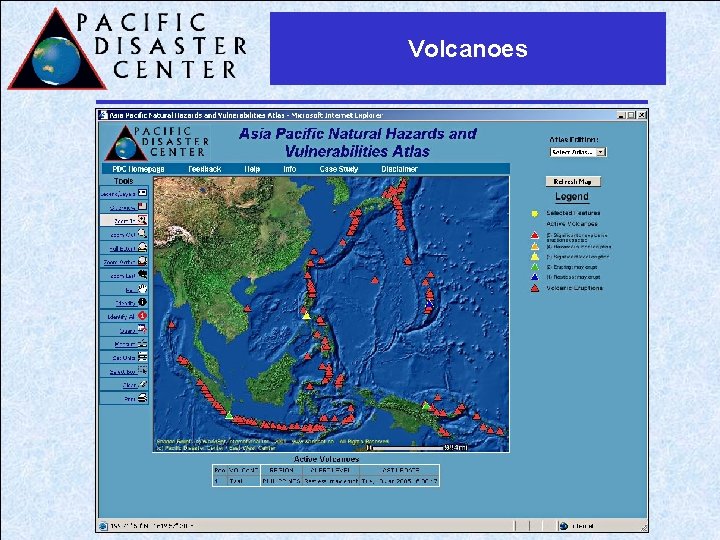The width and height of the screenshot is (720, 540).
Task: Click the Clear selection eraser icon
Action: pos(143,384)
